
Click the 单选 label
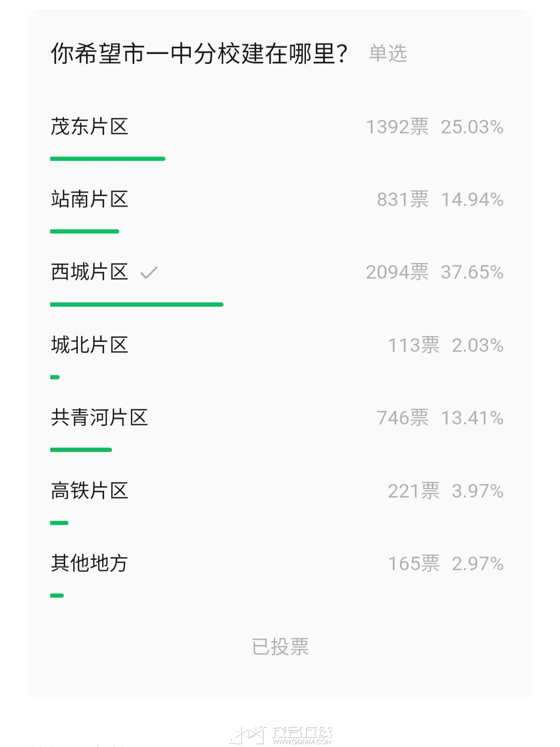[388, 53]
